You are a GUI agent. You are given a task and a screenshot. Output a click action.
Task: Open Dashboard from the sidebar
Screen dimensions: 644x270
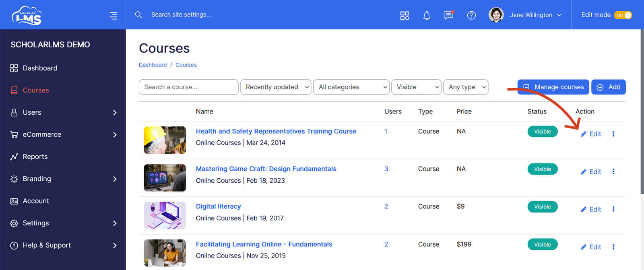click(40, 68)
